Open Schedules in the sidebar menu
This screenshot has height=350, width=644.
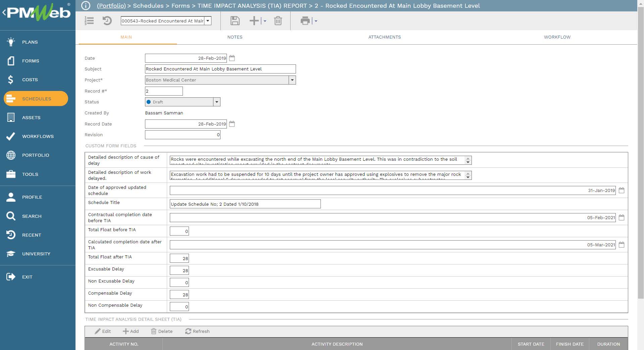pyautogui.click(x=36, y=99)
